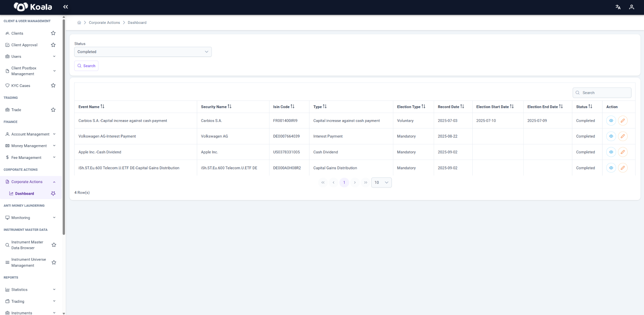Click the sidebar vertical scrollbar
This screenshot has width=644, height=315.
(x=64, y=126)
